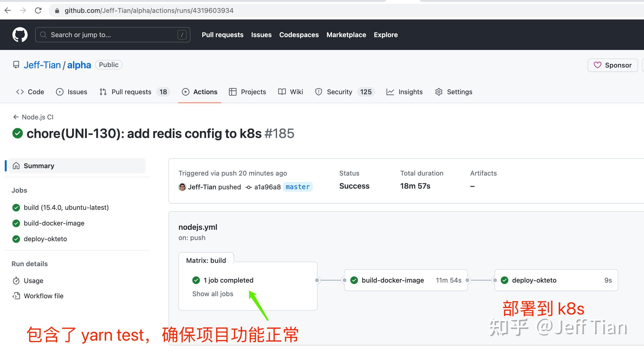Switch to Pull requests tab with 18
The image size is (644, 353).
pos(135,92)
